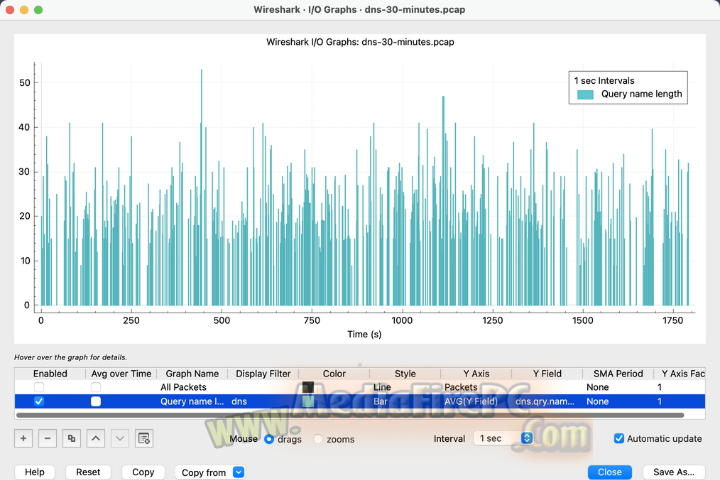
Task: Click the Query name length color swatch
Action: [x=308, y=401]
